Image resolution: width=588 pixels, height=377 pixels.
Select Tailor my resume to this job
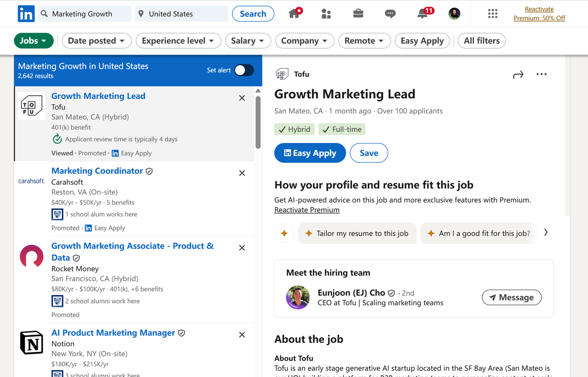[x=357, y=234]
